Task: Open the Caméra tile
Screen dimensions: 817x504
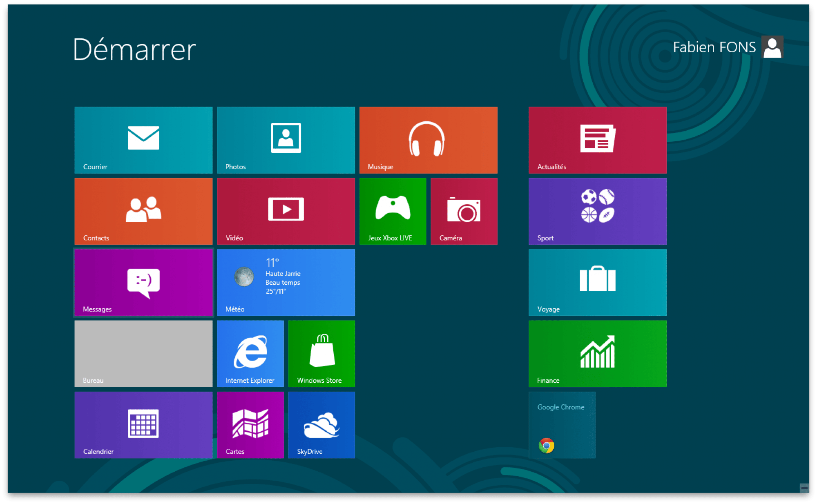Action: point(464,211)
